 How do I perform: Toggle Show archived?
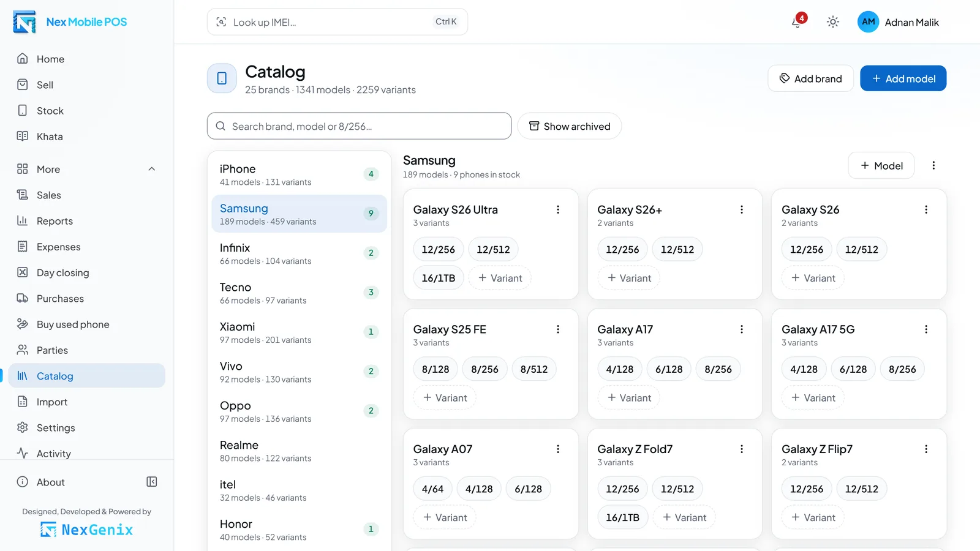point(569,126)
